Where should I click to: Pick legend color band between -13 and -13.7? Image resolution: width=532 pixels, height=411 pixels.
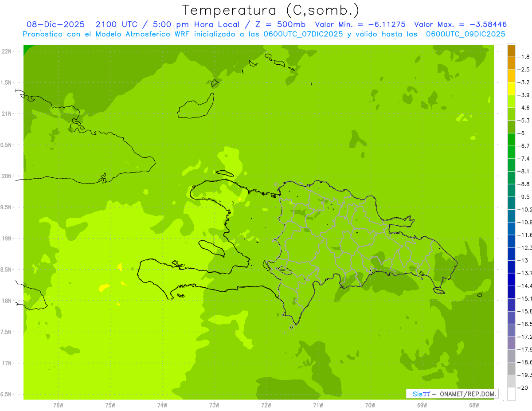[x=511, y=267]
